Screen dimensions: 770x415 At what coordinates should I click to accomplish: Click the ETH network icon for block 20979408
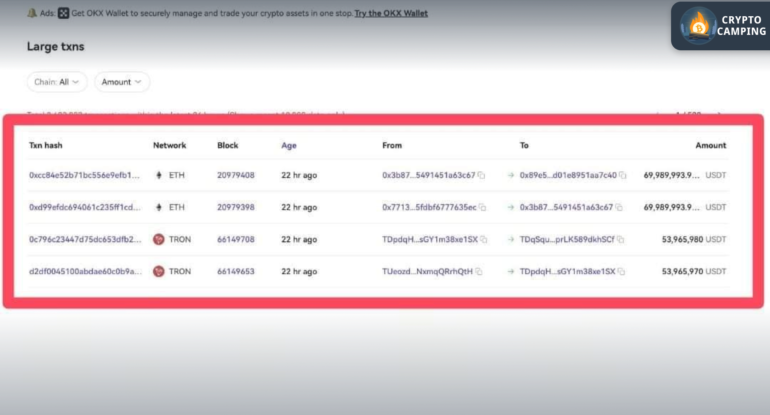coord(158,176)
